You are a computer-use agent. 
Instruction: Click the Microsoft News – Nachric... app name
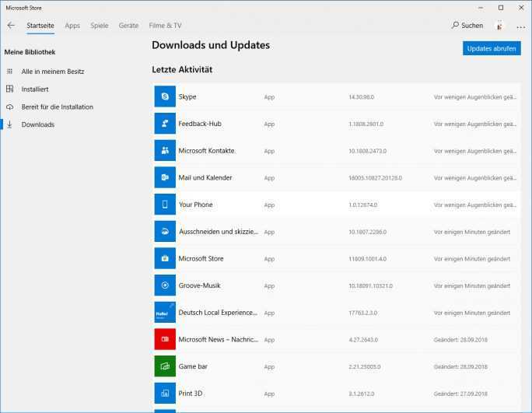[219, 339]
